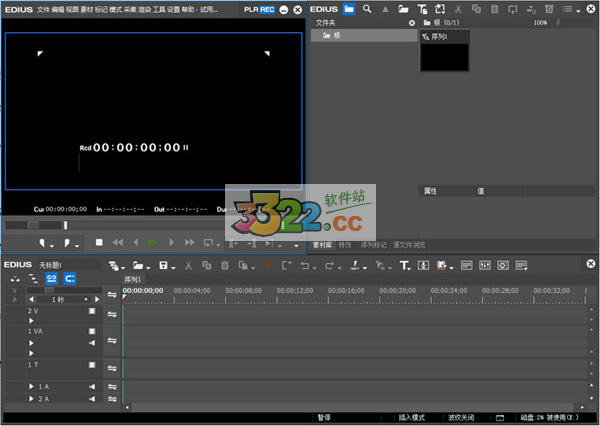The image size is (600, 426).
Task: Click the green Play button in the preview
Action: (152, 242)
